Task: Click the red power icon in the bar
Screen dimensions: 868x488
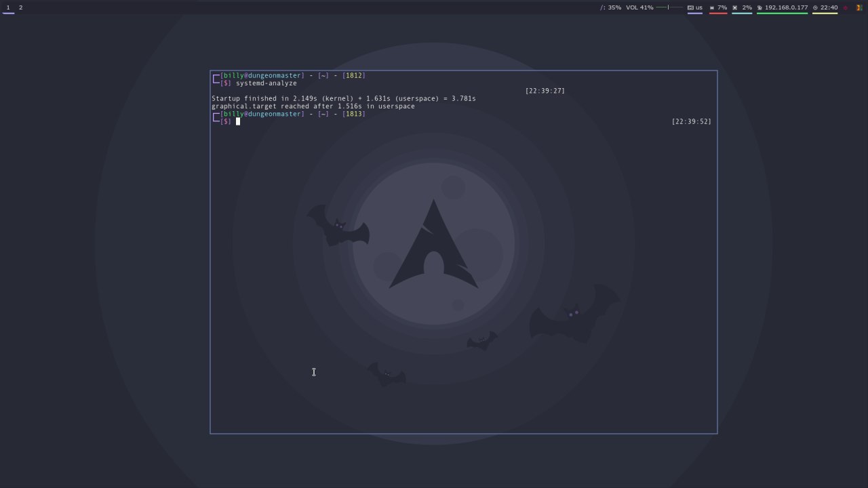Action: (x=846, y=7)
